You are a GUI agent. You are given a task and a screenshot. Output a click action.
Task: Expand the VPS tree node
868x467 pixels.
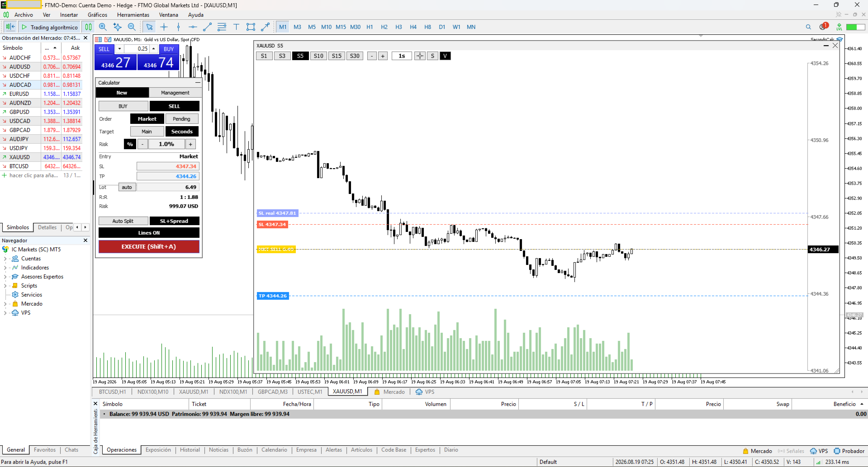pyautogui.click(x=5, y=313)
